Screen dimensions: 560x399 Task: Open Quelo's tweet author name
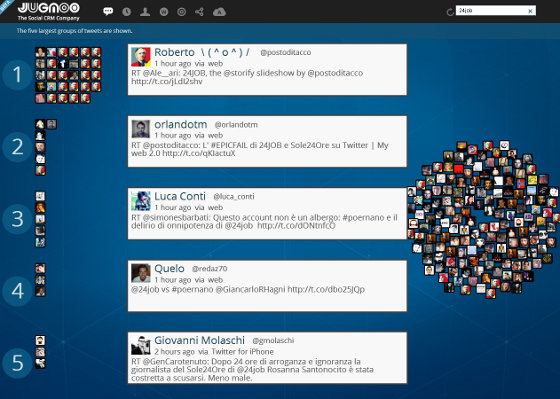[x=169, y=268]
